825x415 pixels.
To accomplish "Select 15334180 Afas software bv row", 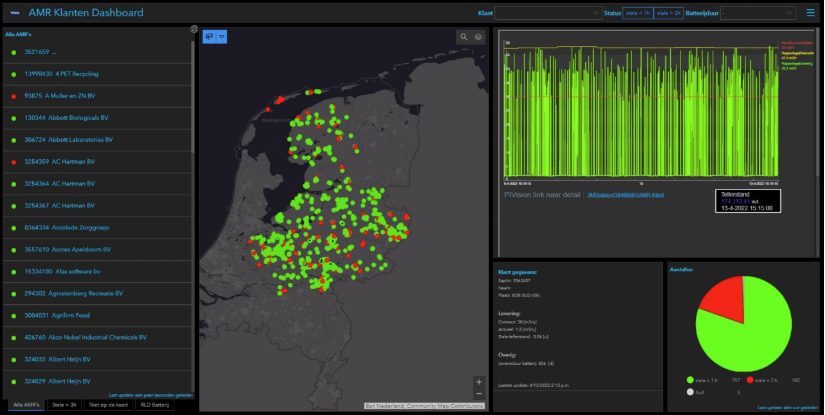I will tap(97, 272).
